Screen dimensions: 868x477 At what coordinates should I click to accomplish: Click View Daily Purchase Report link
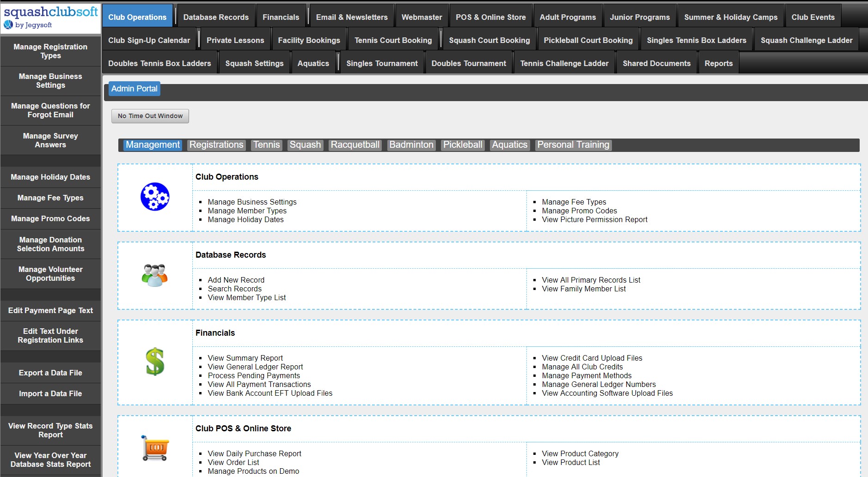[255, 453]
